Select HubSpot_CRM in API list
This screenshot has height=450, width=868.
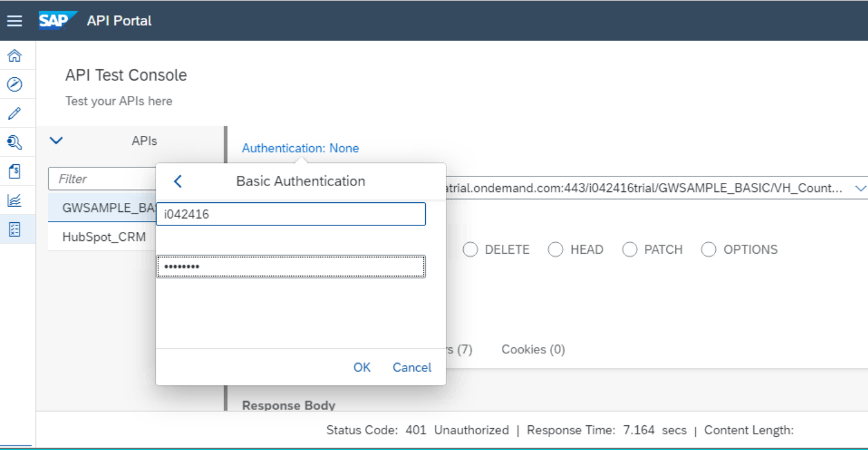[104, 237]
